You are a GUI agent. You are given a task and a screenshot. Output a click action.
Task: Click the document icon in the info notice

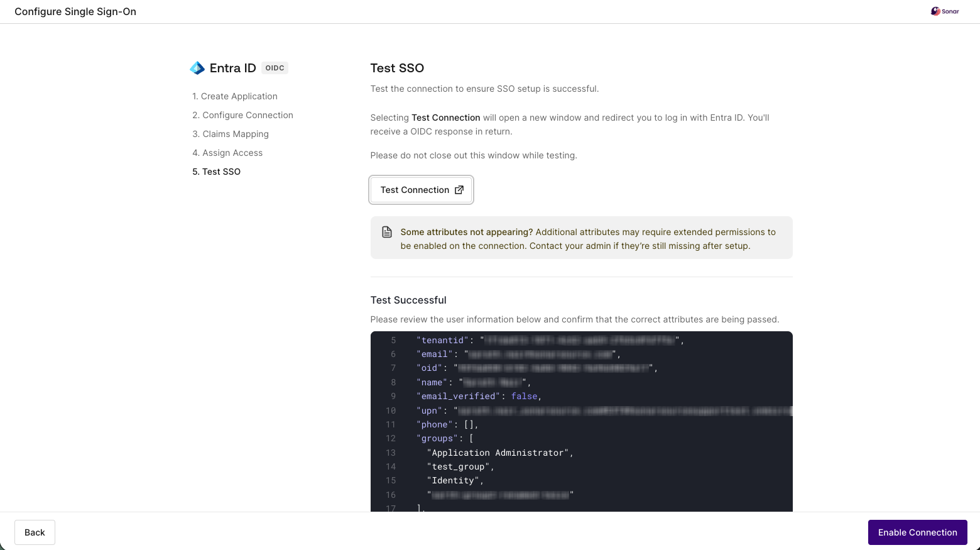tap(387, 232)
